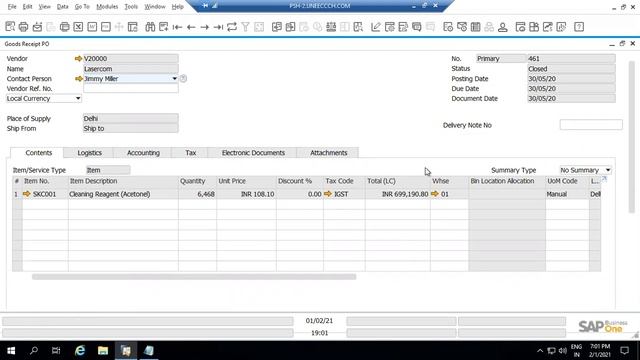
Task: Open the Edit menu
Action: pos(27,7)
